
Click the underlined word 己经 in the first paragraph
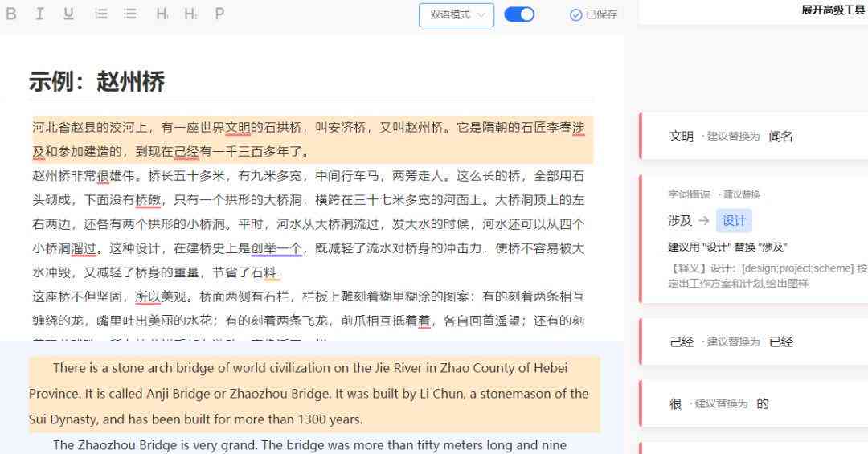(x=186, y=152)
